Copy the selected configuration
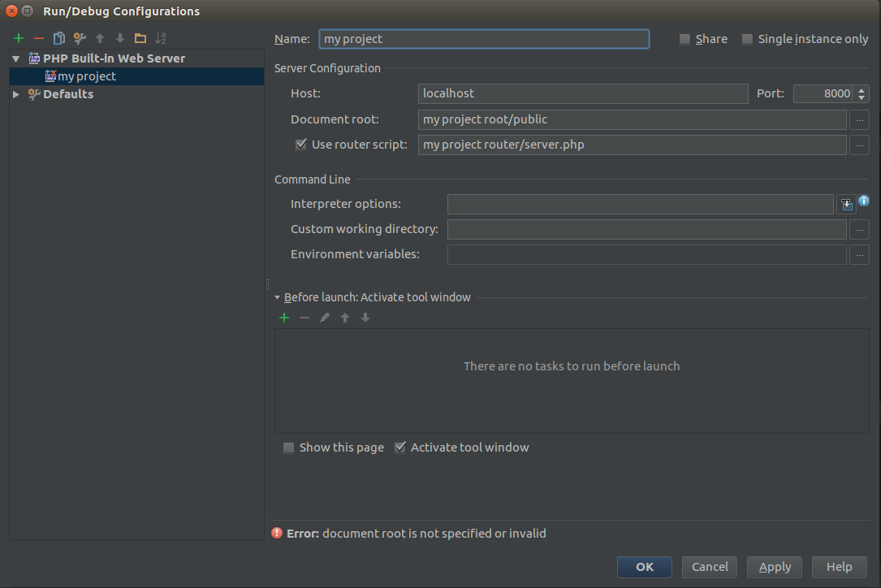Viewport: 881px width, 588px height. [x=58, y=38]
